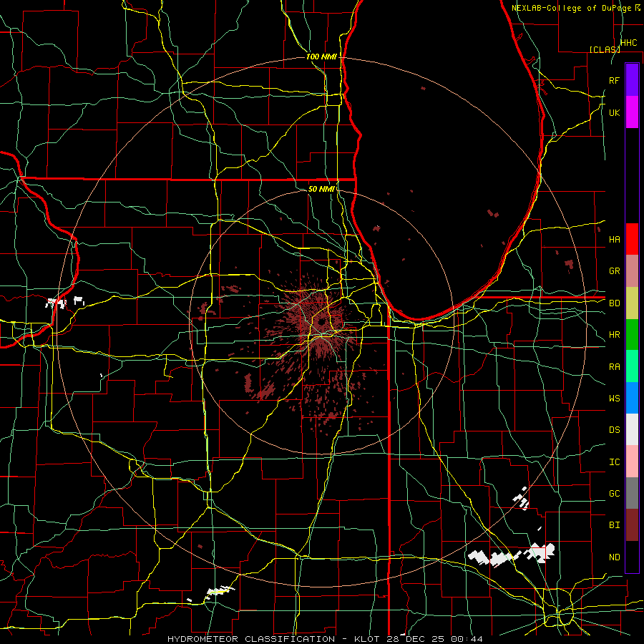Screen dimensions: 644x644
Task: Pick the RA light green swatch
Action: tap(632, 366)
